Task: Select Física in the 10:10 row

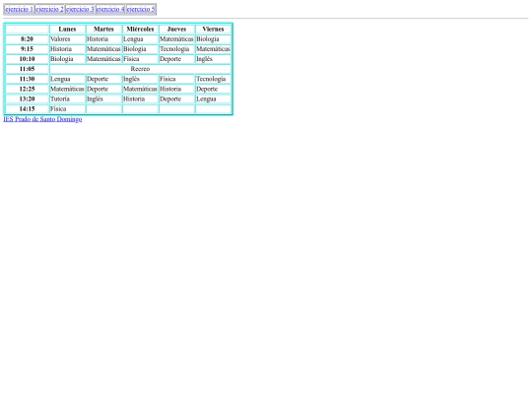Action: coord(140,59)
